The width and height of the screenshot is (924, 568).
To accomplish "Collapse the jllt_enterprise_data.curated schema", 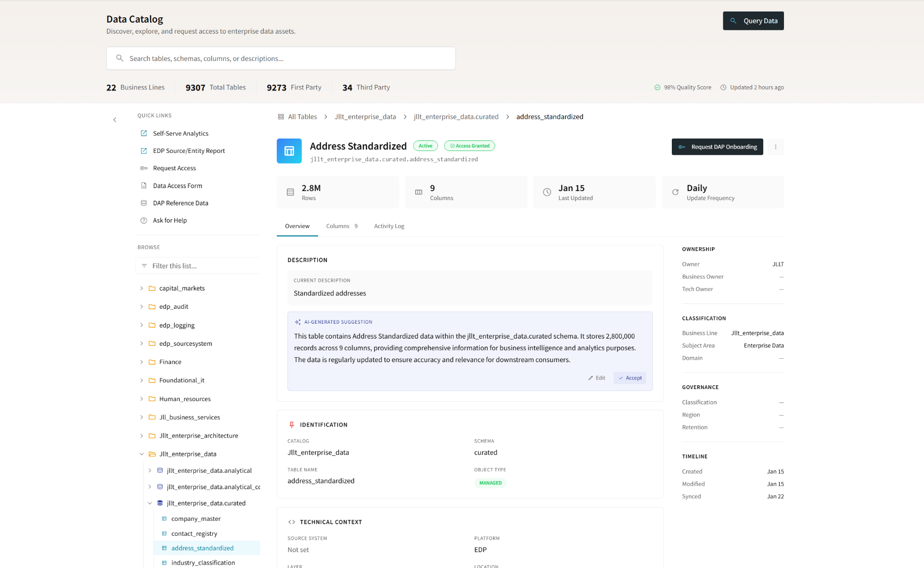I will coord(150,503).
